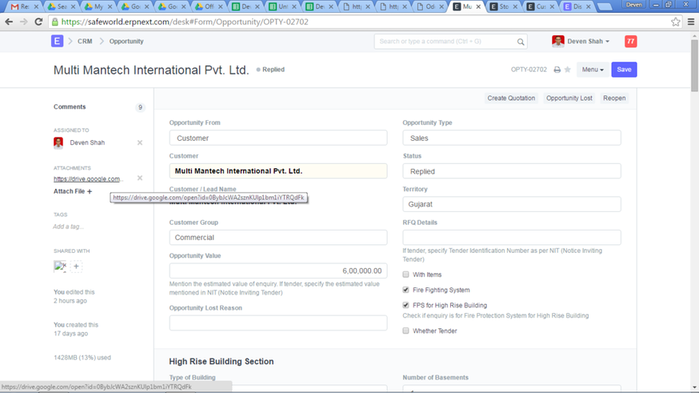
Task: Open the Opportunity Type select field
Action: pos(511,138)
